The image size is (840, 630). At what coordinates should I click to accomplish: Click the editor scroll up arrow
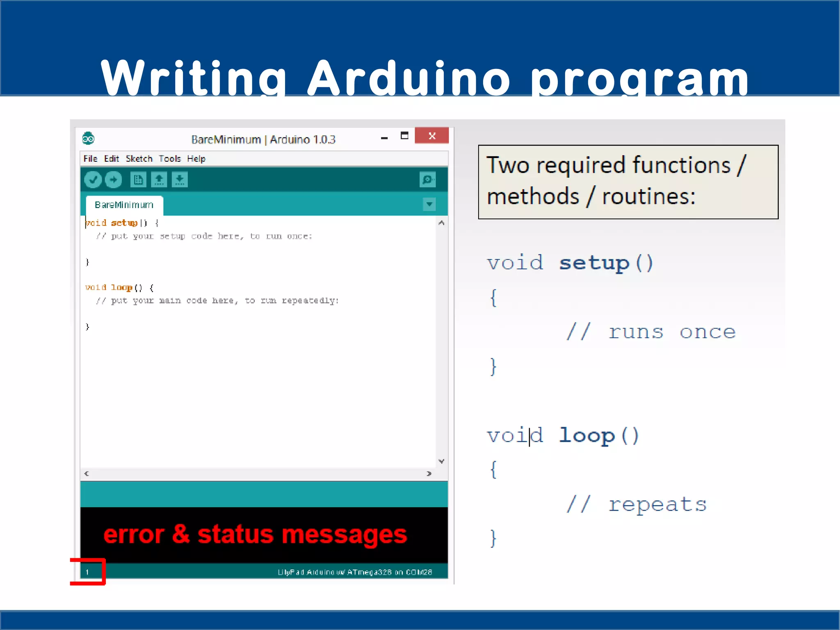pyautogui.click(x=441, y=223)
